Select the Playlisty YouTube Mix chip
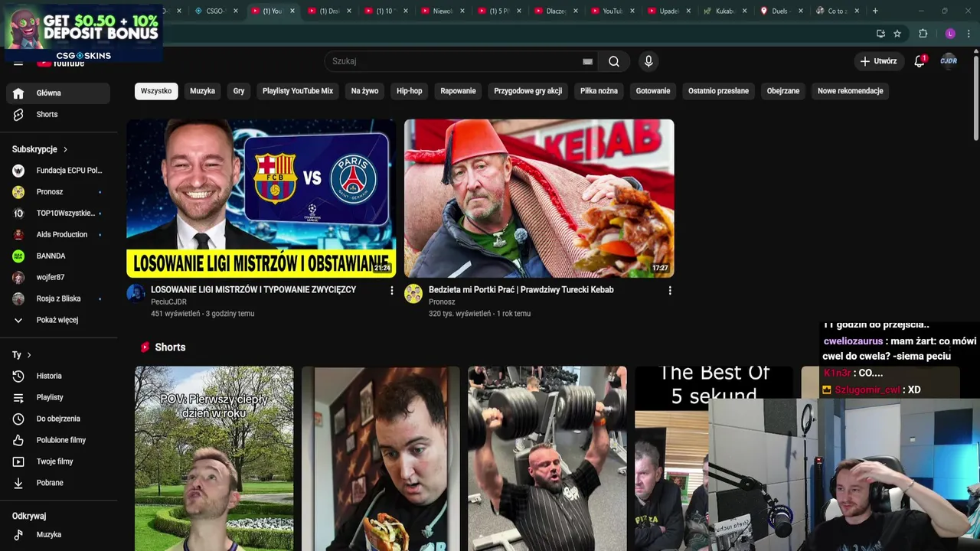Screen dimensions: 980x551 coord(298,91)
